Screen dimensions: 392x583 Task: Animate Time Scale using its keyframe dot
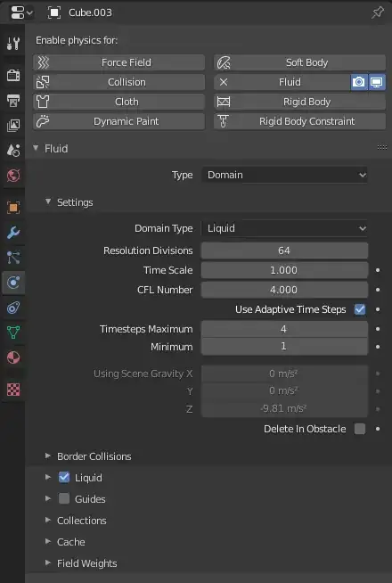point(378,270)
